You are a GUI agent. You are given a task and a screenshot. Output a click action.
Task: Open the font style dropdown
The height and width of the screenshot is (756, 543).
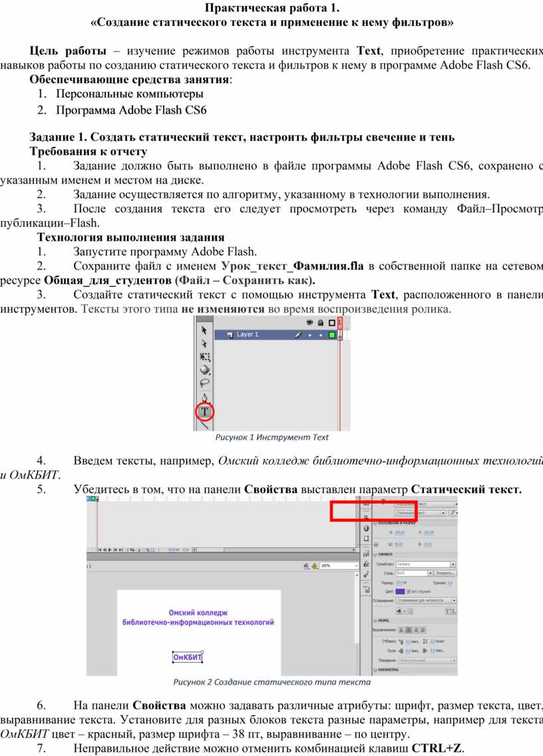[x=415, y=573]
